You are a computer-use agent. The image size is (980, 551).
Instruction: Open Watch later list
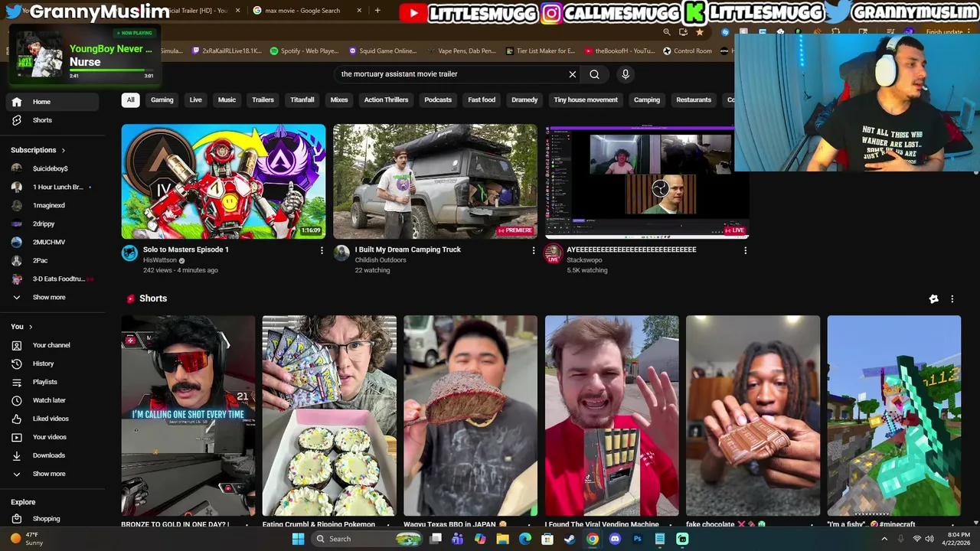51,400
